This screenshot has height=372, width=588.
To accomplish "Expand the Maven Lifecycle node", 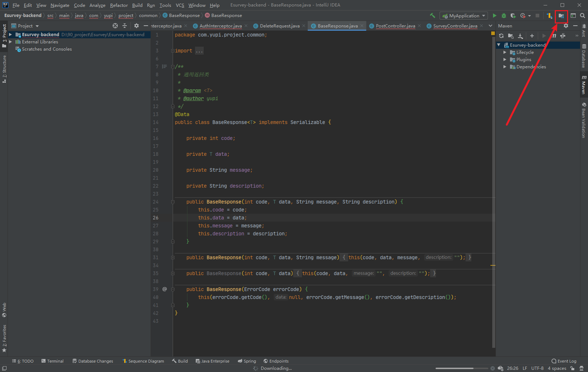I will click(505, 52).
